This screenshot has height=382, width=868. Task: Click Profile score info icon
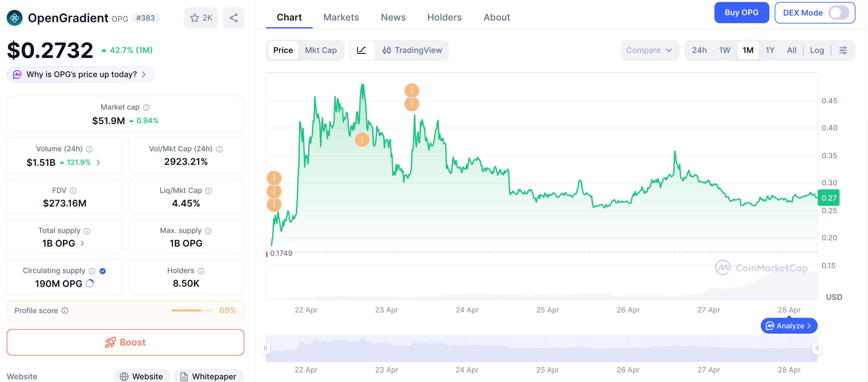[65, 310]
